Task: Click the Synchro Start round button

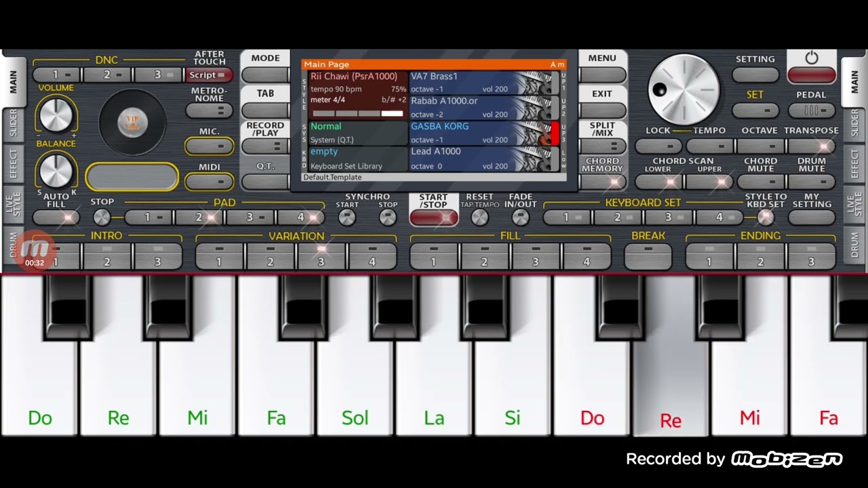Action: click(347, 217)
